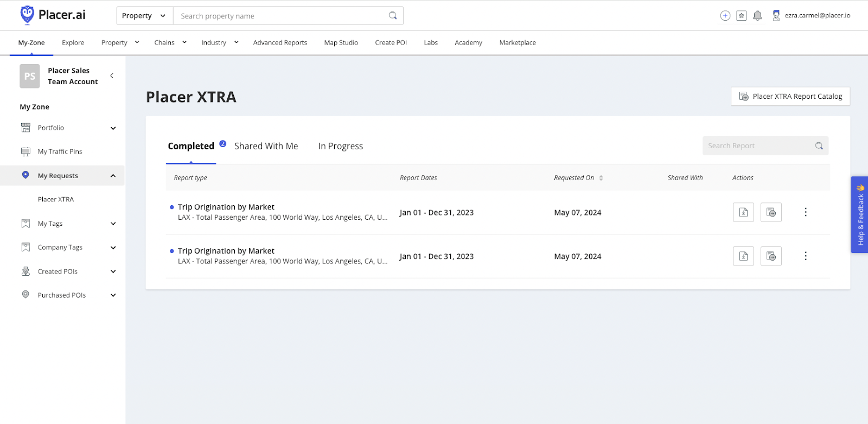The height and width of the screenshot is (424, 868).
Task: Open the Help & Feedback side tab
Action: [860, 214]
